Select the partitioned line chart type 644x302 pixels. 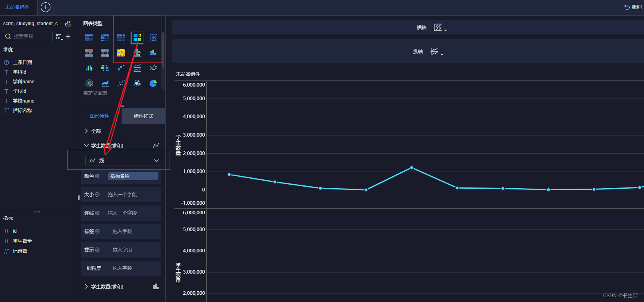click(137, 68)
